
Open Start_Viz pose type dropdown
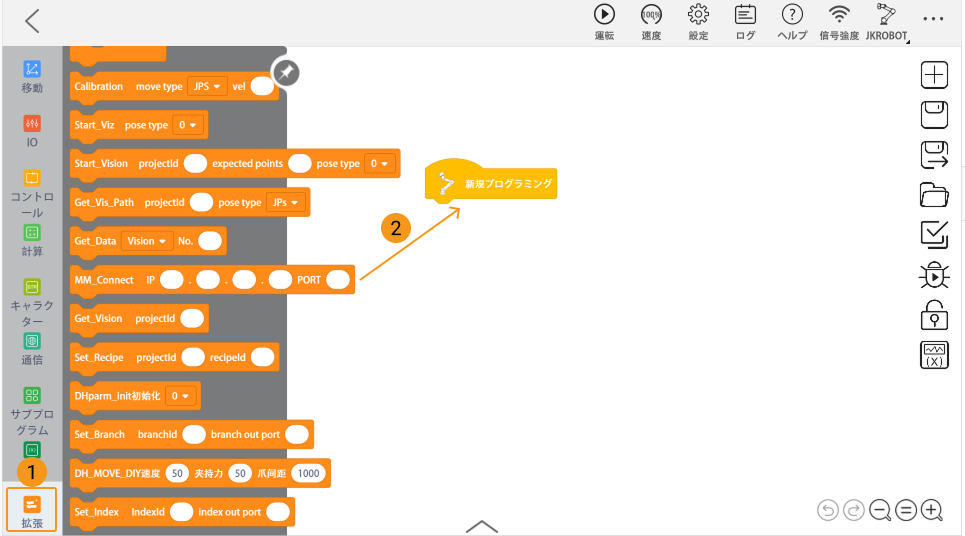[187, 125]
